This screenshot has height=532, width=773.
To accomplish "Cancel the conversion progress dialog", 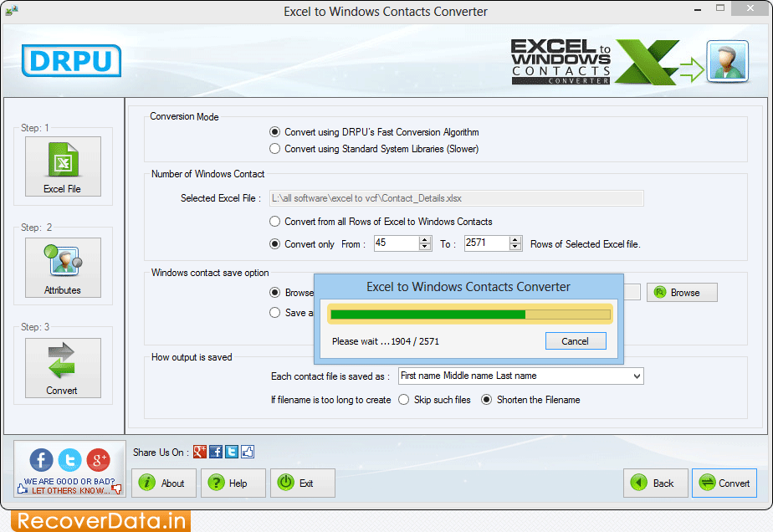I will [x=576, y=341].
